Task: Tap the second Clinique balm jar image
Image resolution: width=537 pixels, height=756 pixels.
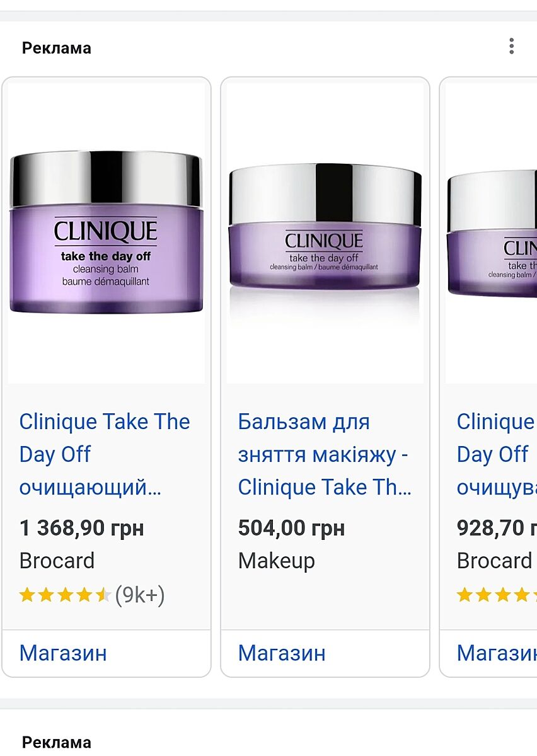Action: (x=325, y=233)
